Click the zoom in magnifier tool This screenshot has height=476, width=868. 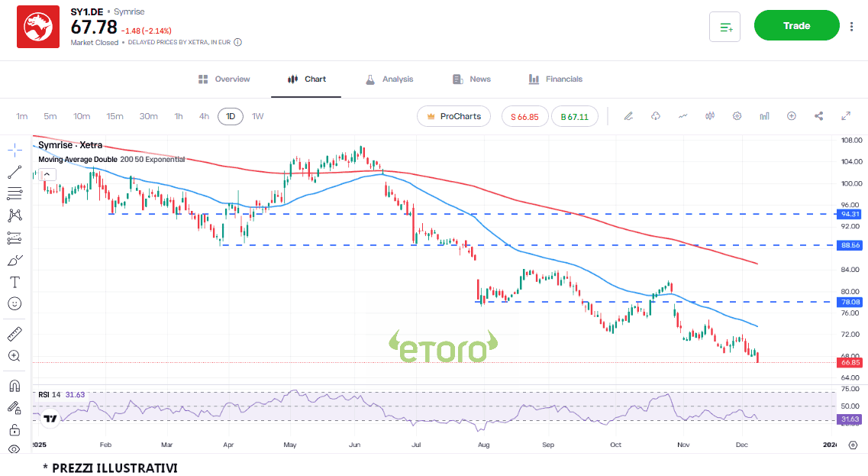pyautogui.click(x=15, y=356)
